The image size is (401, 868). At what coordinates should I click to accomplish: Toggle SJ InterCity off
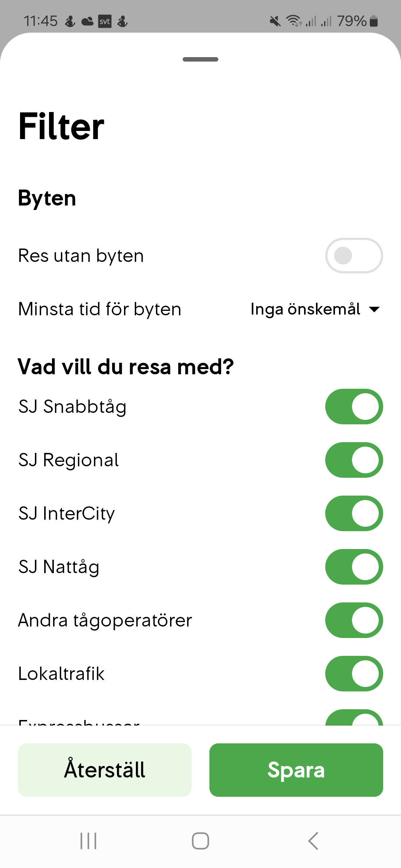point(354,513)
